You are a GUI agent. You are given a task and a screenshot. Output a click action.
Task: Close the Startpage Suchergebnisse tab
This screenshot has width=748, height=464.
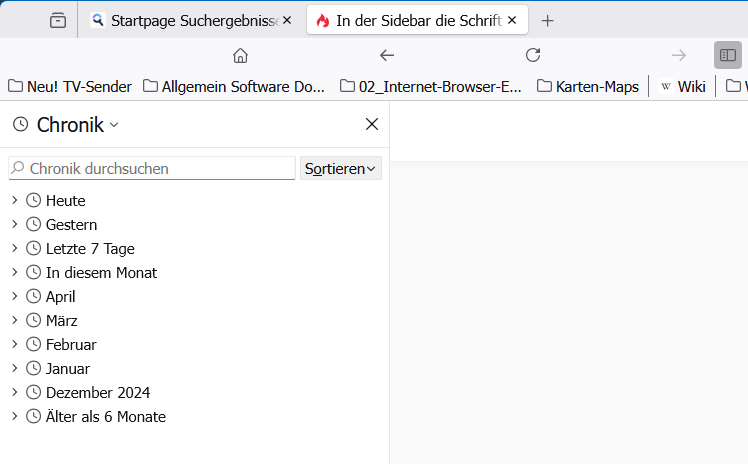click(288, 20)
